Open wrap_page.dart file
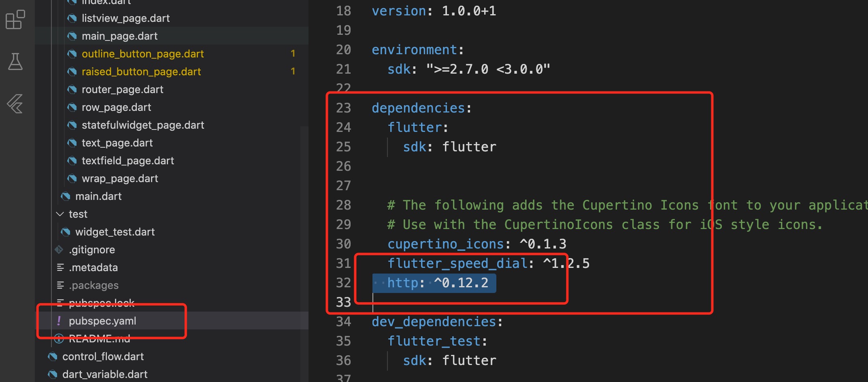Viewport: 868px width, 382px height. tap(120, 178)
